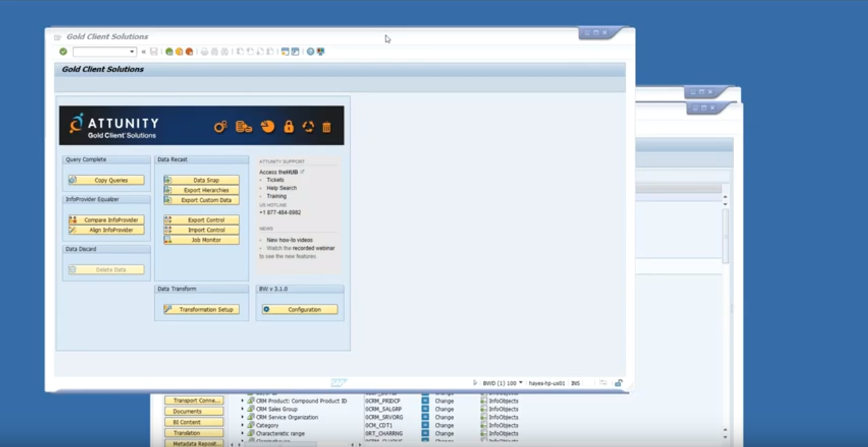The width and height of the screenshot is (868, 447).
Task: Open the command field dropdown arrow
Action: (x=133, y=52)
